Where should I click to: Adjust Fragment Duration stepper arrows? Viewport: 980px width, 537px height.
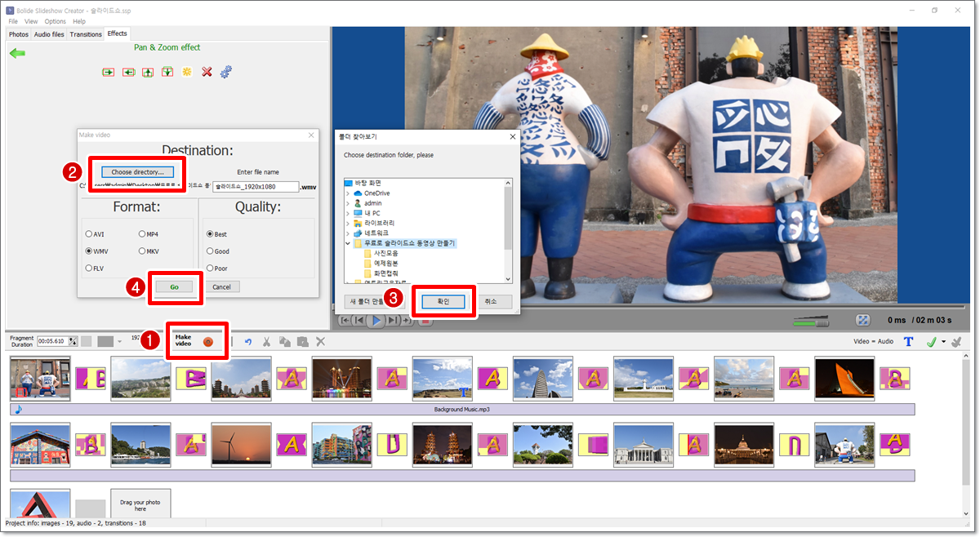click(73, 341)
